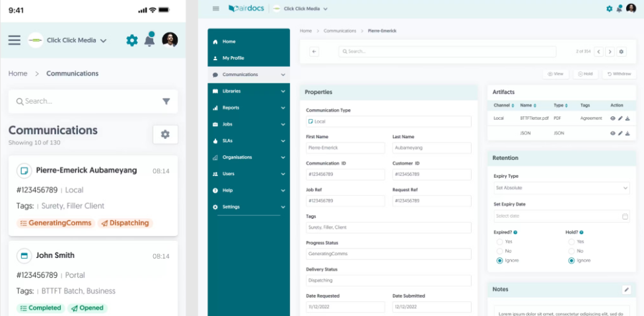The height and width of the screenshot is (316, 644).
Task: Click the airdocs logo
Action: 247,8
